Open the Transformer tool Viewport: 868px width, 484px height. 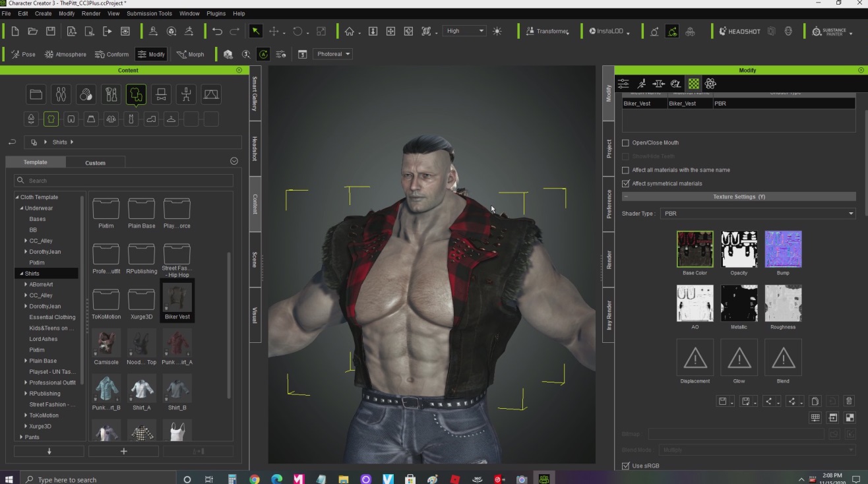coord(547,31)
